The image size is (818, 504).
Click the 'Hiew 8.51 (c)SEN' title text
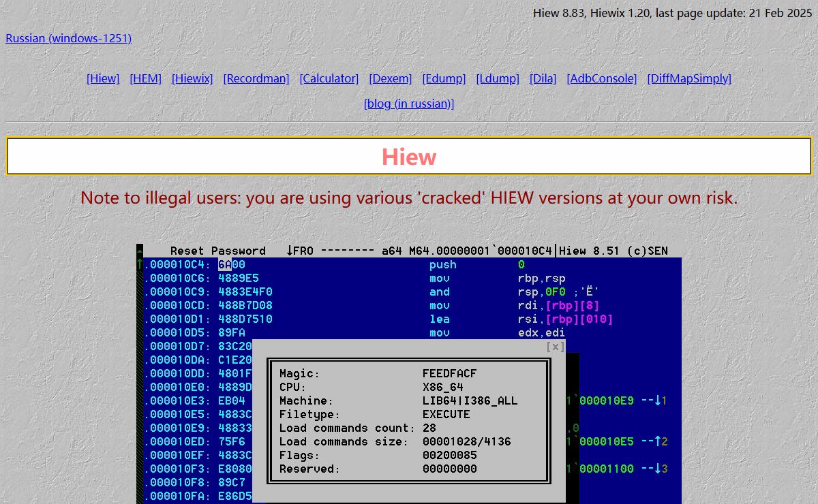[x=613, y=251]
